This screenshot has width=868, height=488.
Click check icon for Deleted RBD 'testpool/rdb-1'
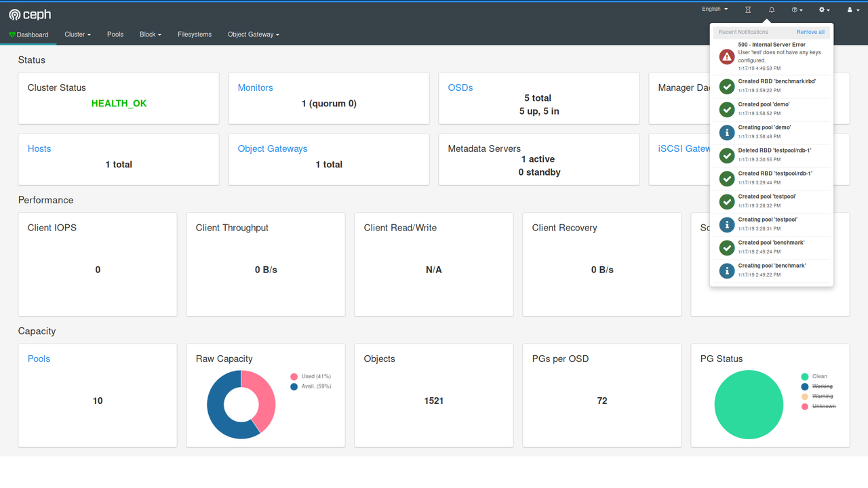point(727,155)
